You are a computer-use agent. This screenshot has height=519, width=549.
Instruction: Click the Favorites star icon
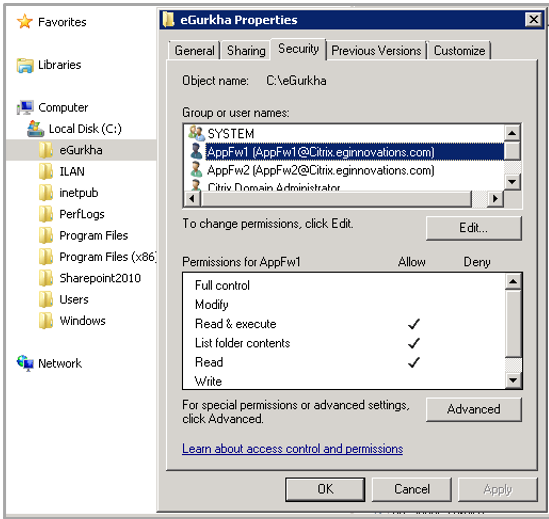coord(25,22)
